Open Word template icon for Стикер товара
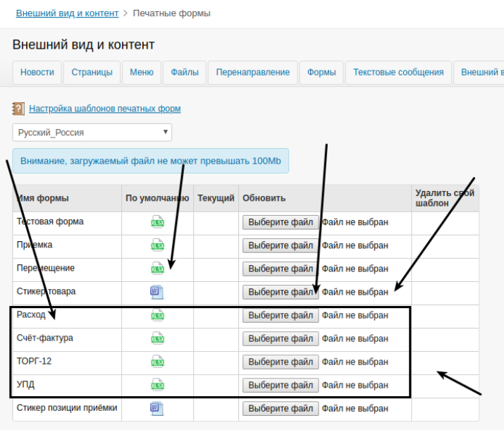This screenshot has height=430, width=504. (157, 292)
